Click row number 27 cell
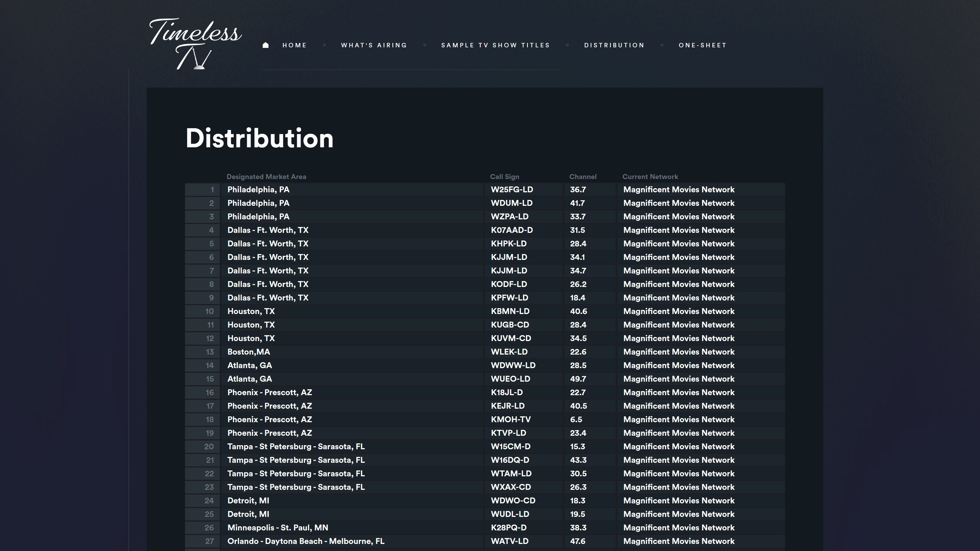This screenshot has height=551, width=980. tap(202, 542)
